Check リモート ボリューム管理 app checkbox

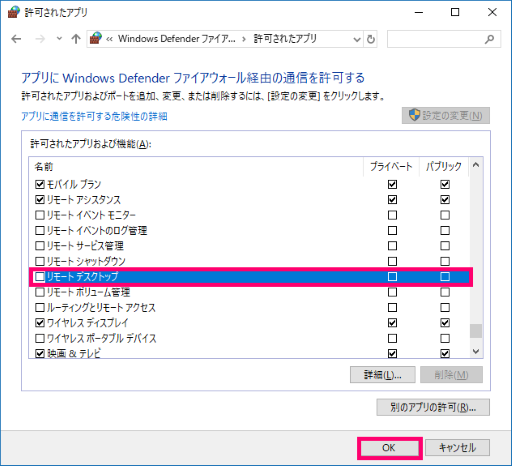(40, 292)
